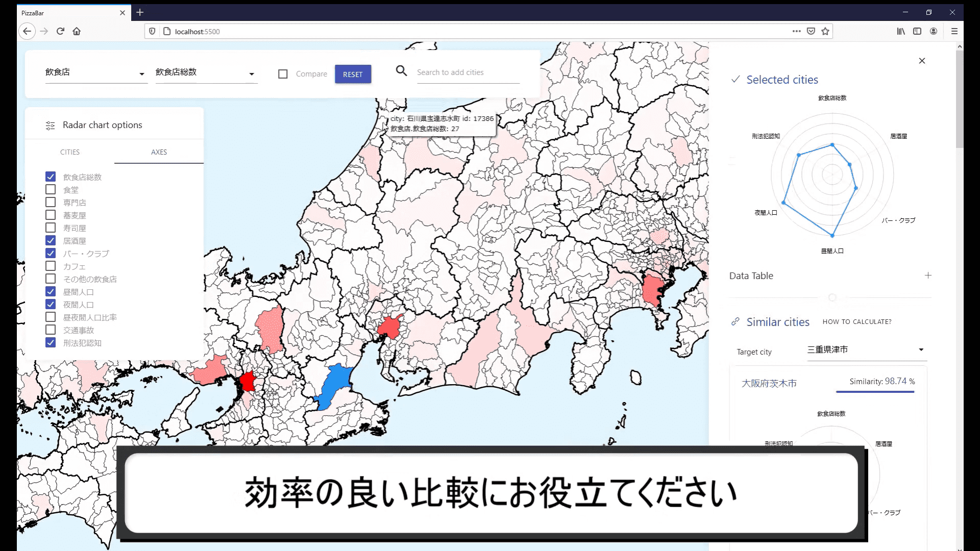Bookmark this page with star icon

[x=825, y=31]
